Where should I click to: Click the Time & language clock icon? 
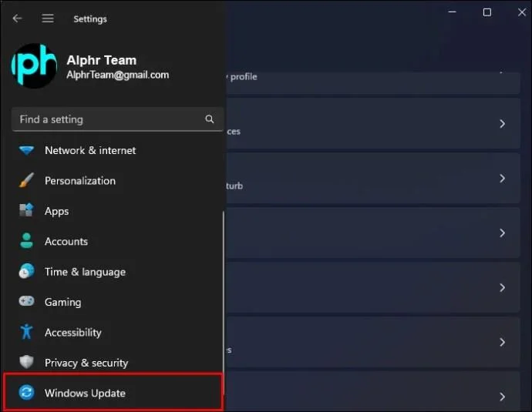click(x=26, y=271)
